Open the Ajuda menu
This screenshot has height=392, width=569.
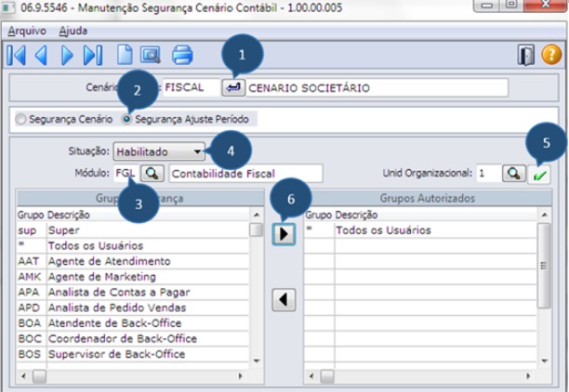coord(73,31)
